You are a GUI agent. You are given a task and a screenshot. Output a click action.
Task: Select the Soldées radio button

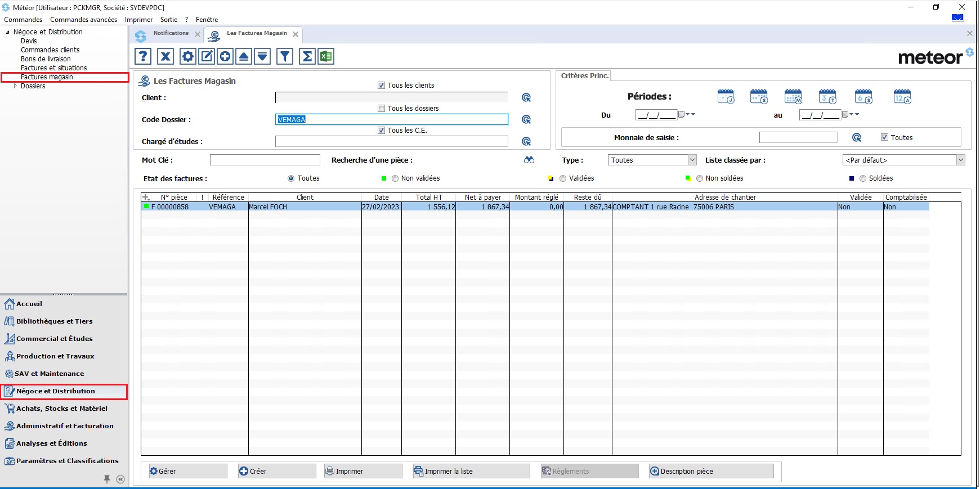[x=863, y=178]
